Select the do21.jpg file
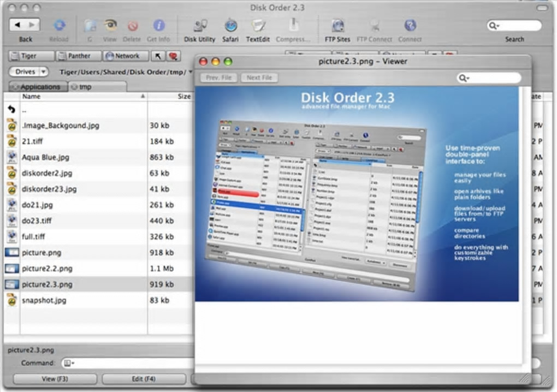 37,205
